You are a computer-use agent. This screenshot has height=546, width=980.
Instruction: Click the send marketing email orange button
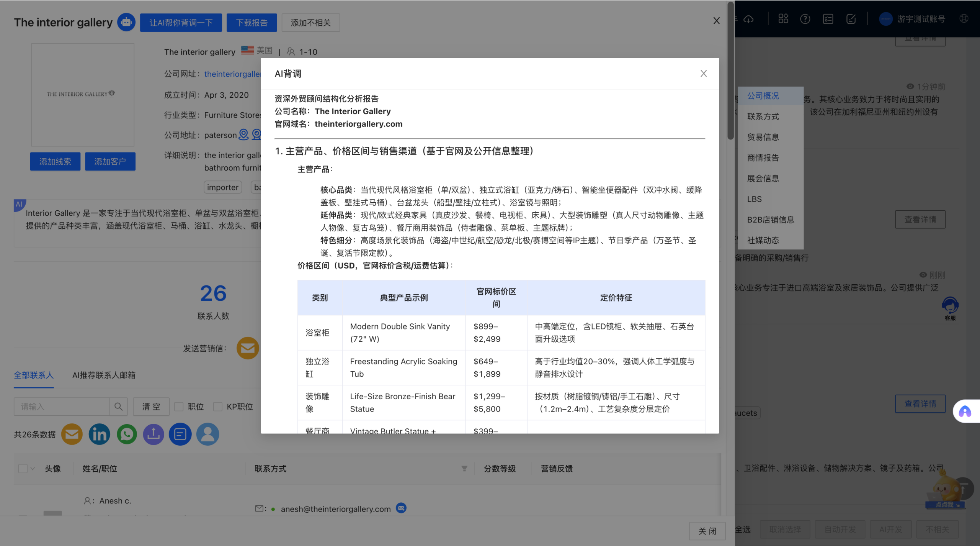point(248,348)
